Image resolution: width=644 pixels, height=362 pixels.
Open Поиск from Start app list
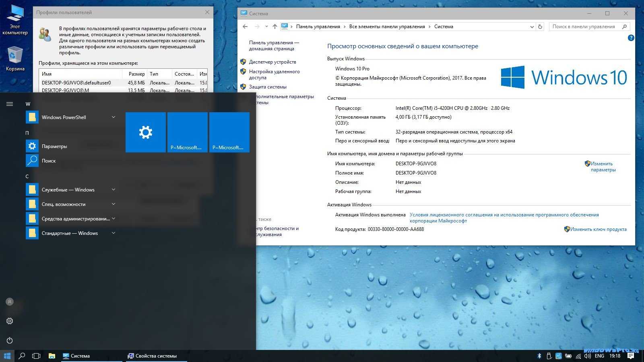coord(71,160)
